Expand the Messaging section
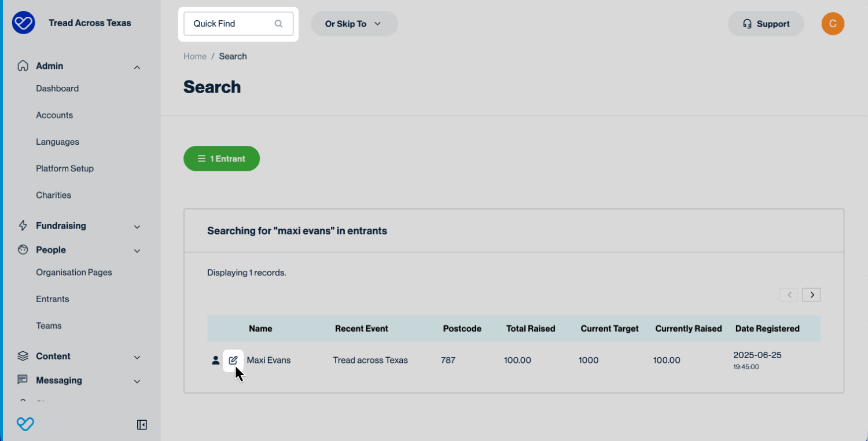The width and height of the screenshot is (868, 441). pos(137,381)
